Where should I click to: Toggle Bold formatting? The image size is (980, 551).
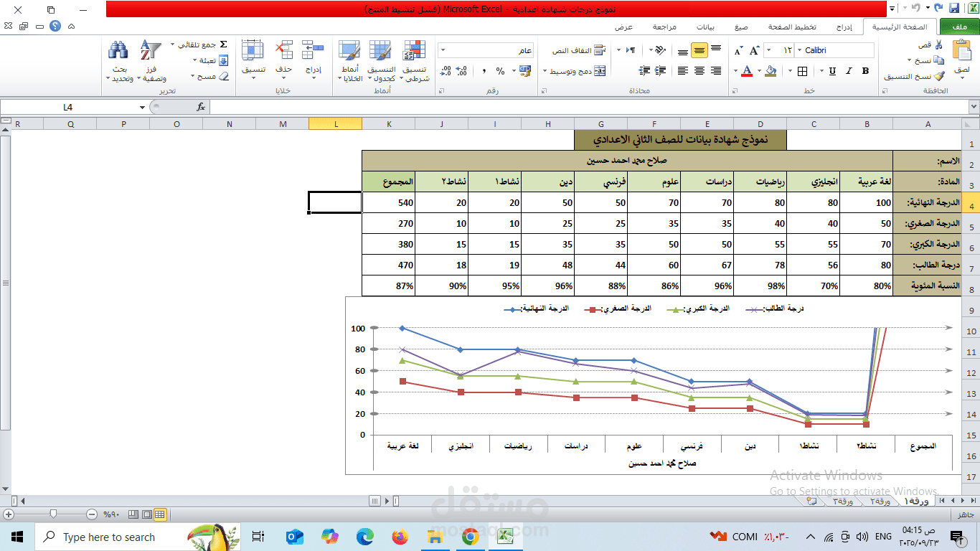[x=865, y=71]
